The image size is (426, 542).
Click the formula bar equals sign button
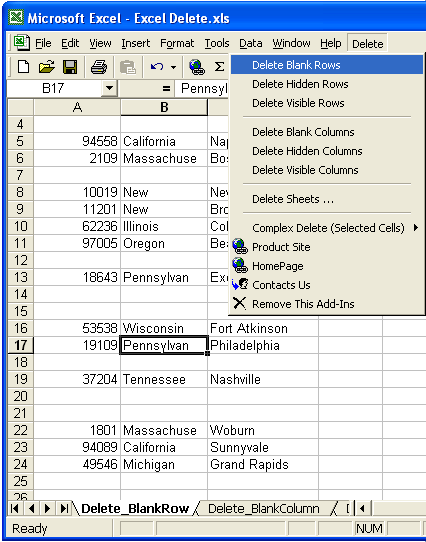[166, 89]
